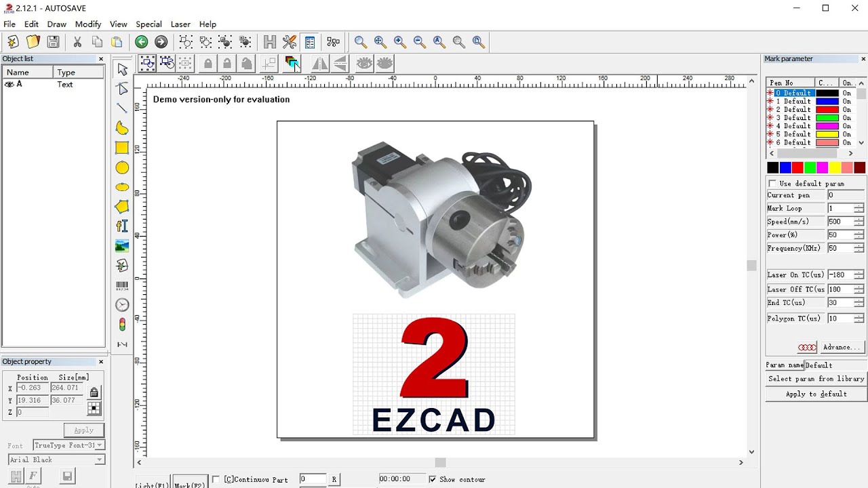Select the Barcode tool
Viewport: 868px width, 488px height.
[122, 285]
